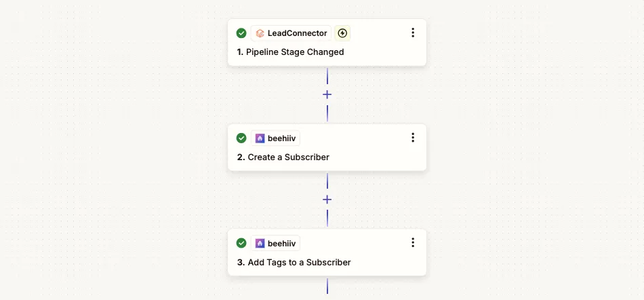Viewport: 644px width, 300px height.
Task: Select the LeadConnector app label chip
Action: click(x=291, y=33)
